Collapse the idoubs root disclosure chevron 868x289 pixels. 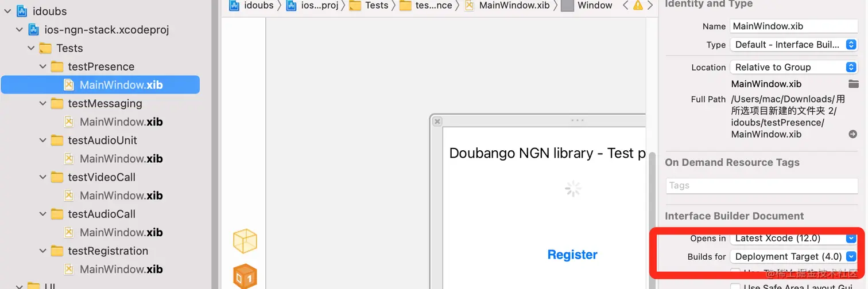7,11
